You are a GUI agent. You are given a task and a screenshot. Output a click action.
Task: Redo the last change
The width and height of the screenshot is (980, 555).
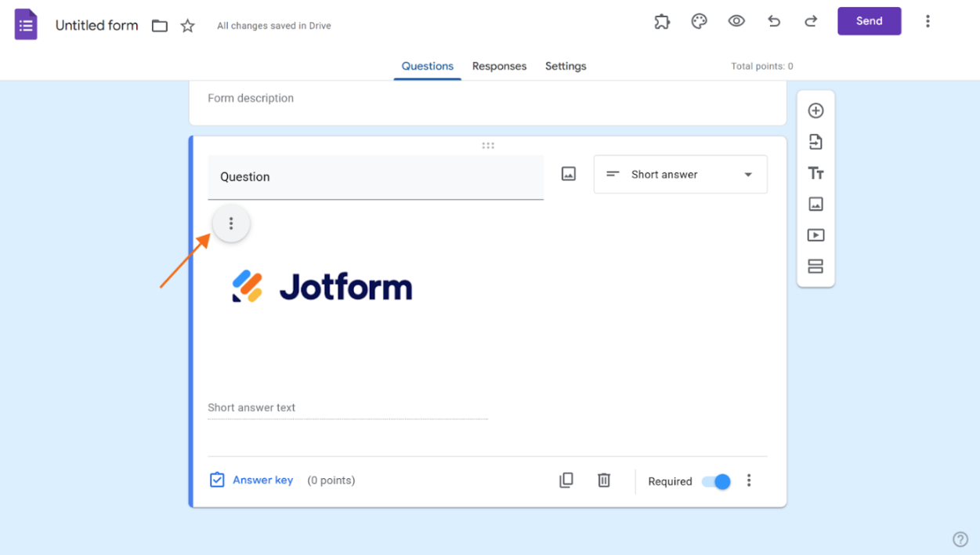pyautogui.click(x=812, y=21)
